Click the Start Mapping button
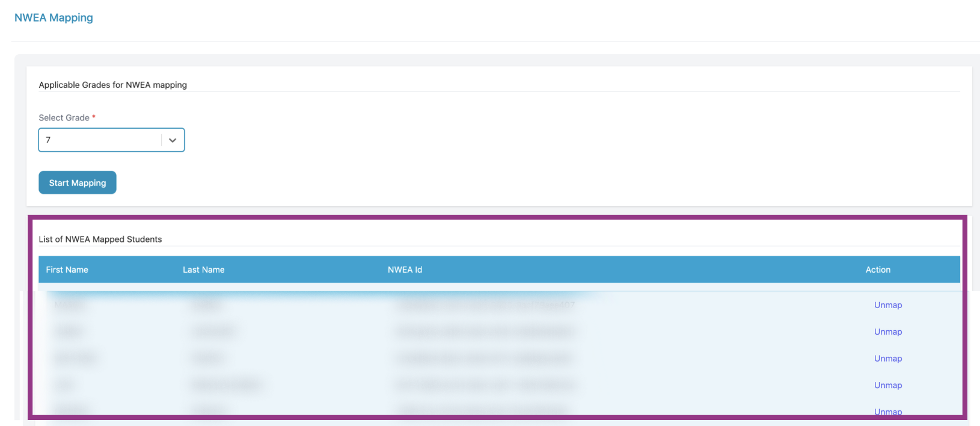The width and height of the screenshot is (980, 426). click(78, 183)
